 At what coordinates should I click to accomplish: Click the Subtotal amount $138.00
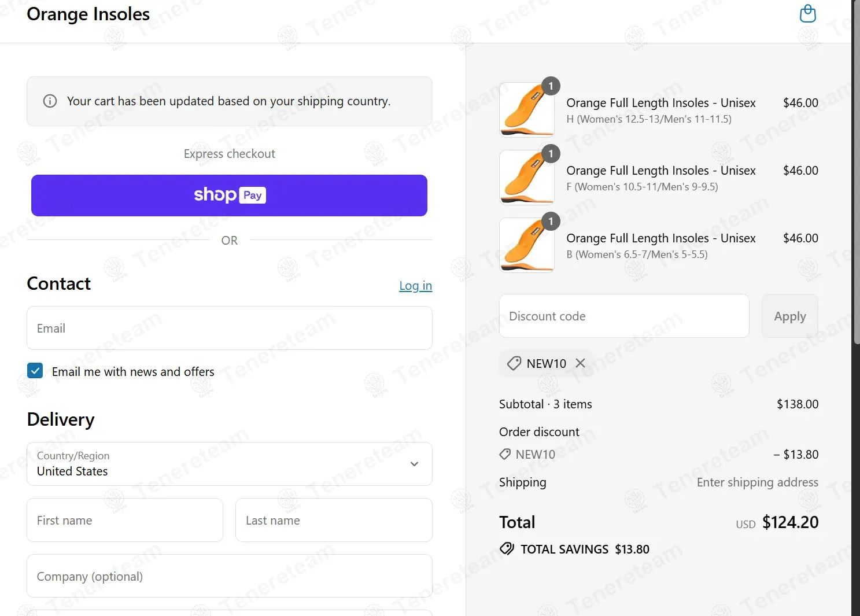tap(798, 404)
